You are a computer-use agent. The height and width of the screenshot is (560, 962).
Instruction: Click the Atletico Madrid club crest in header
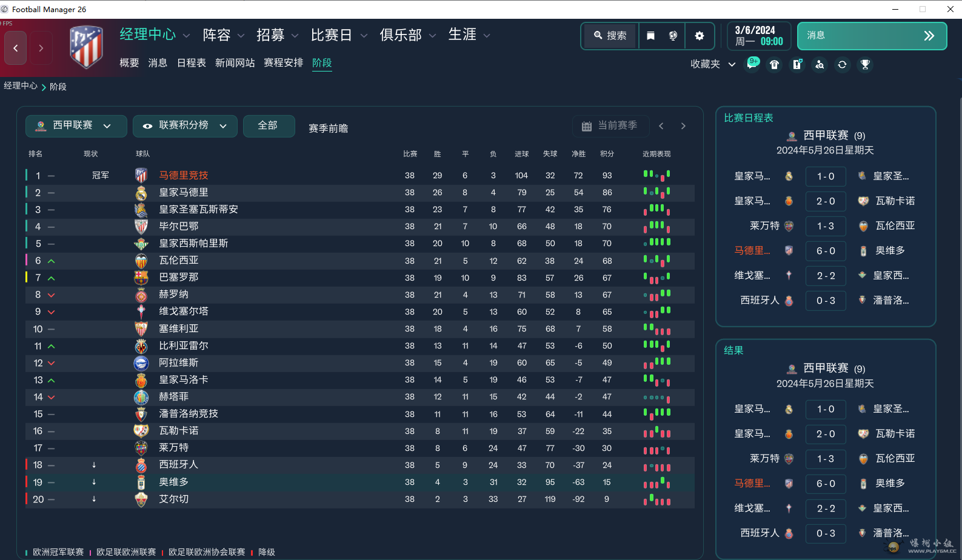tap(87, 47)
